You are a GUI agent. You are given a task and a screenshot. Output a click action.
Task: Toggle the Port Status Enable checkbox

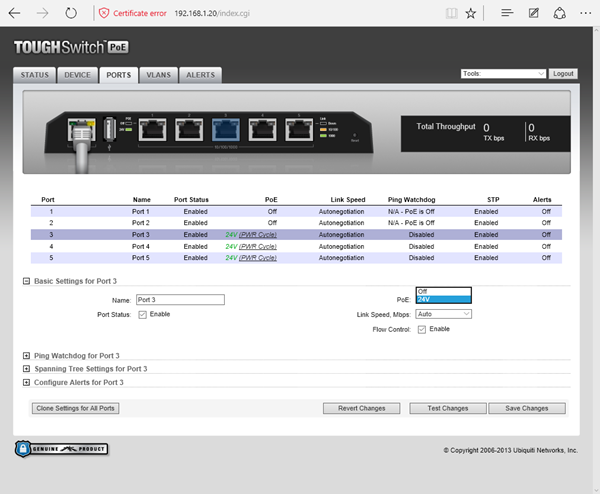[x=142, y=314]
